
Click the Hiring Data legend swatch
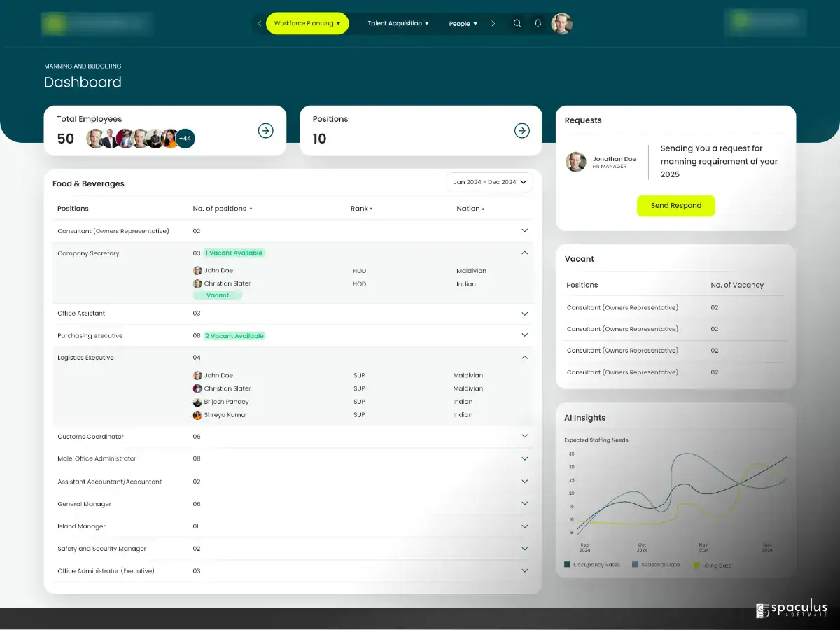tap(696, 565)
